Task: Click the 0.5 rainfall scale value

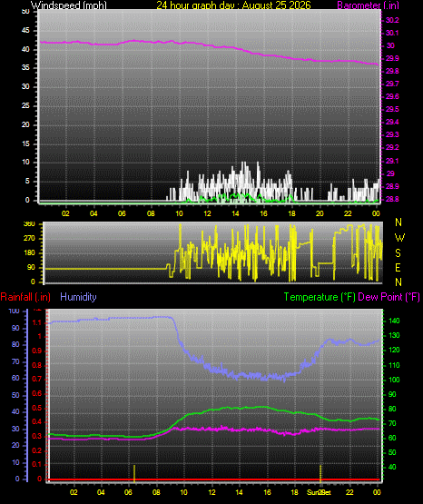Action: coord(37,408)
